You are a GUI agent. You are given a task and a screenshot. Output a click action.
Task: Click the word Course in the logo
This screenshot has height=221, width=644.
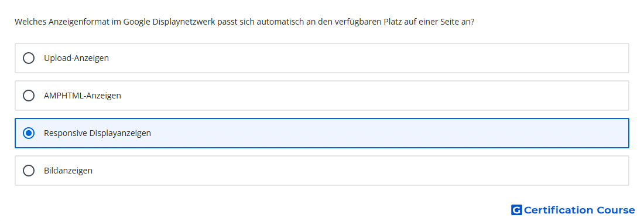[x=616, y=210]
